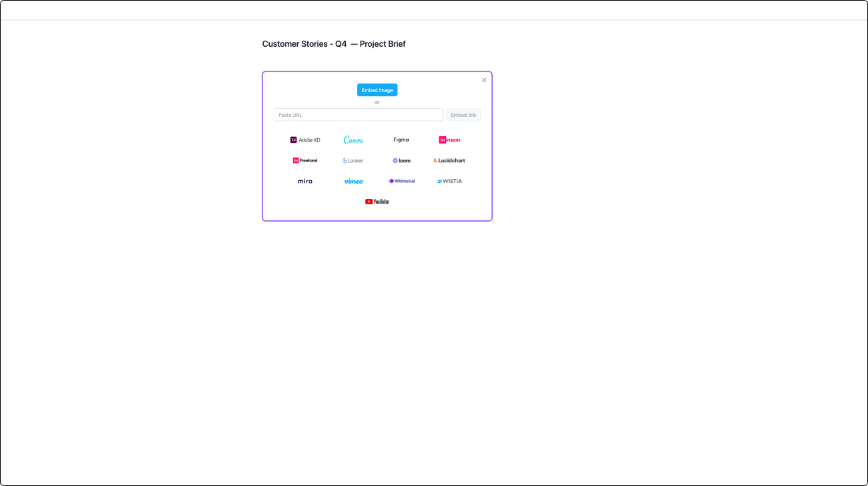Click the Embed image button
The height and width of the screenshot is (486, 868).
pyautogui.click(x=377, y=90)
